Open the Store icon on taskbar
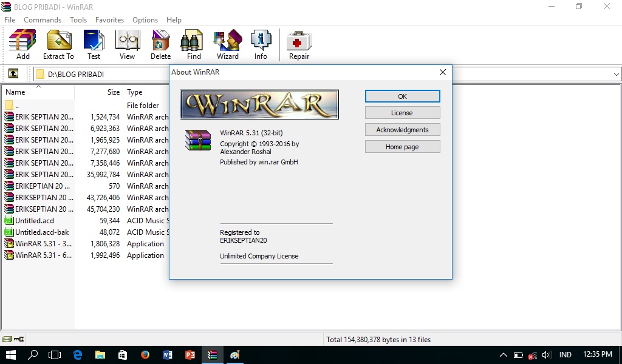 (x=123, y=355)
